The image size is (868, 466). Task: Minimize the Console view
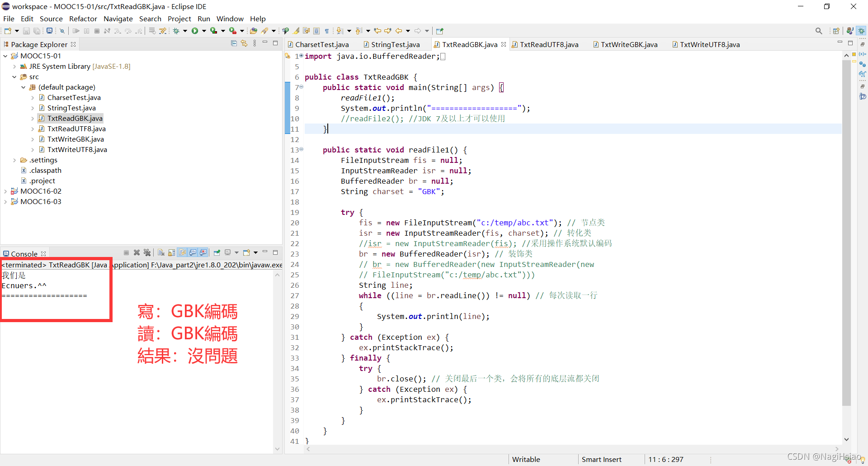[x=265, y=252]
